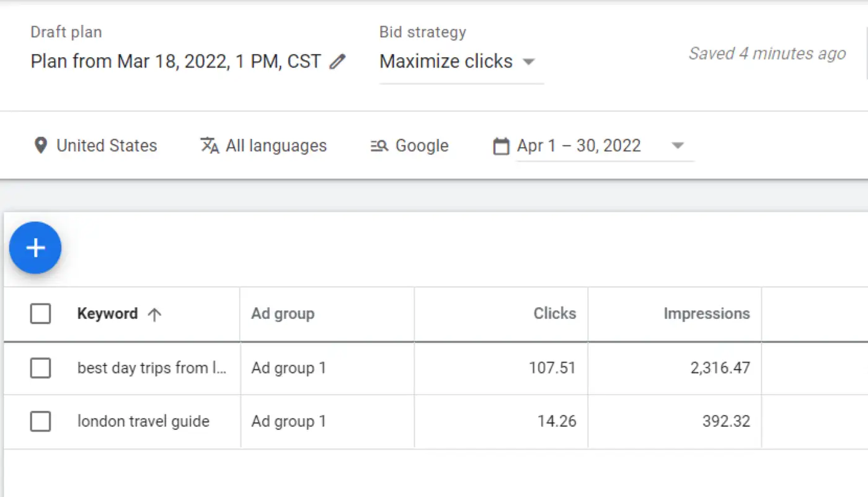Select the 'london travel guide' row checkbox

(x=41, y=422)
